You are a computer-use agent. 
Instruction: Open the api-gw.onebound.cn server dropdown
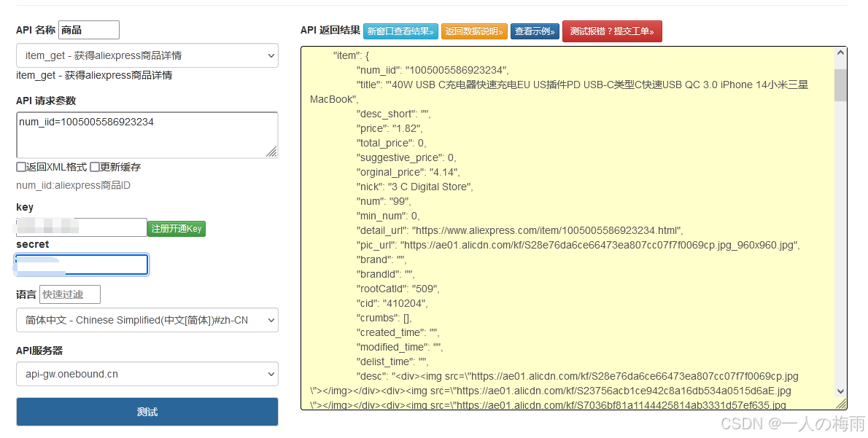pos(147,374)
